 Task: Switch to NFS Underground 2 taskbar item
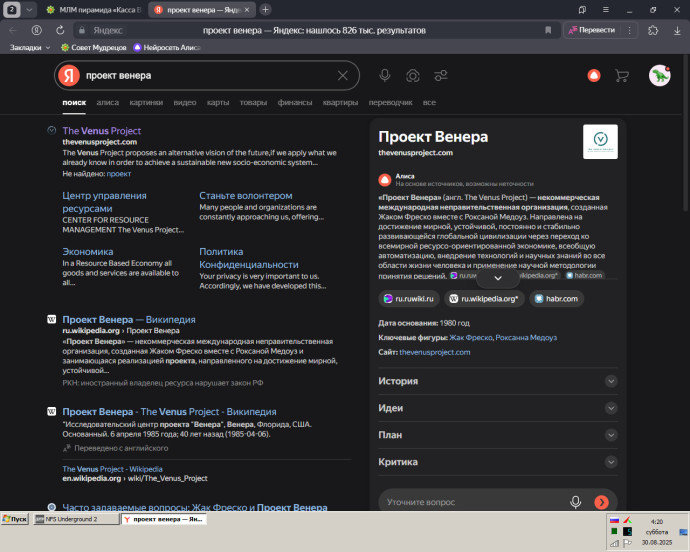point(76,519)
